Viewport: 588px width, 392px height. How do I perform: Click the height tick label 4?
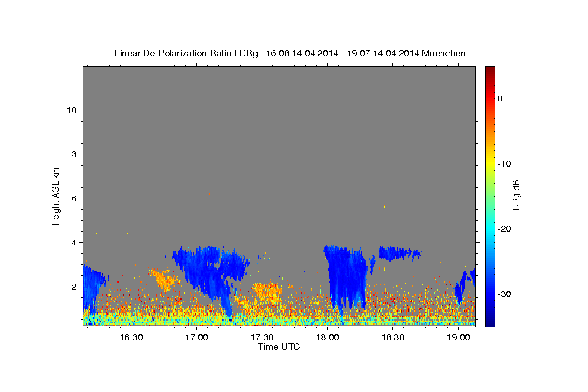[74, 243]
